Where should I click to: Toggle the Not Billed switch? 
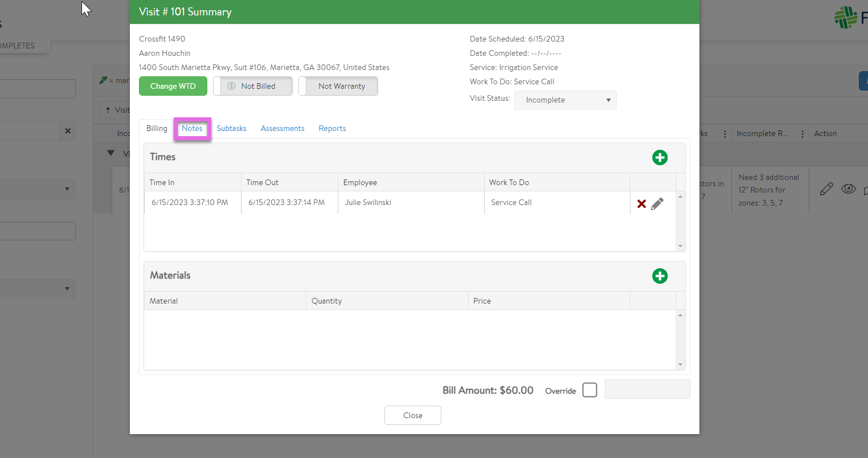point(253,86)
